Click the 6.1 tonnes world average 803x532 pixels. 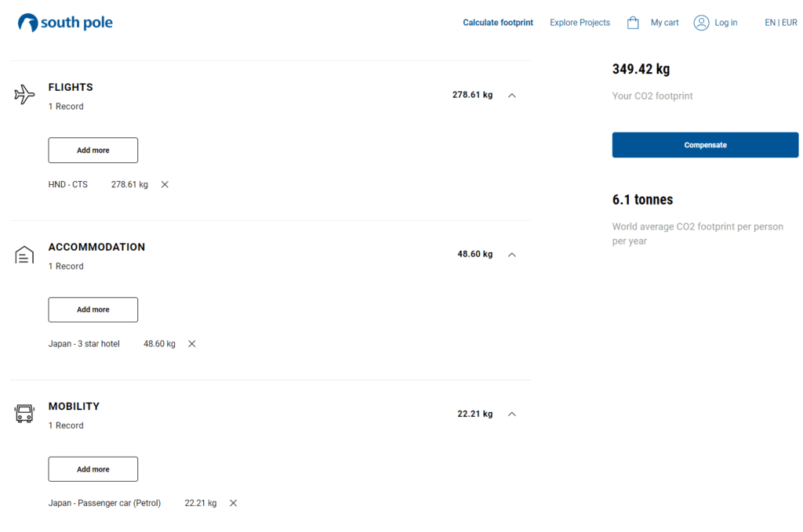click(643, 200)
